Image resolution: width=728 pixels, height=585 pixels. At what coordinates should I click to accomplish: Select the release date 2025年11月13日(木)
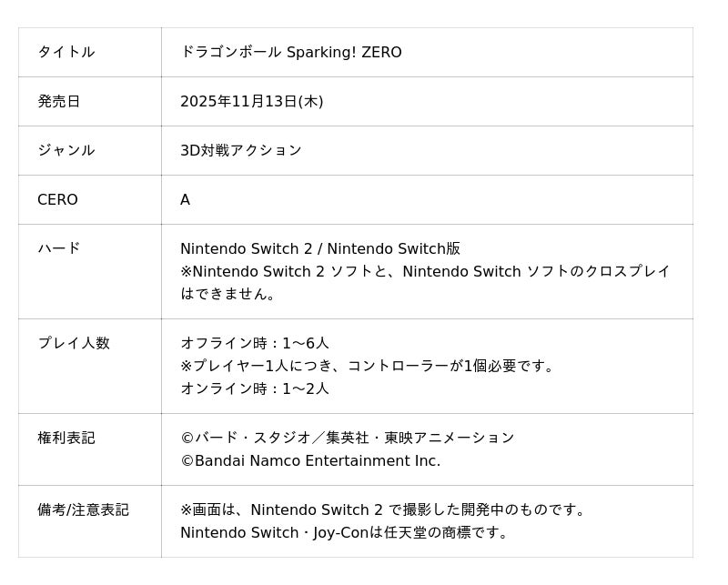(x=251, y=101)
